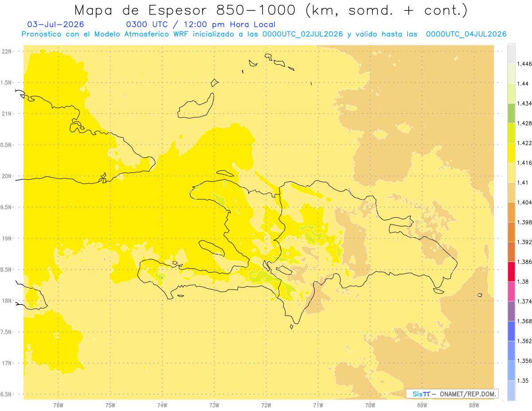Click the "SisTT - ONAMET/REP.DOM." credit label

tap(452, 394)
